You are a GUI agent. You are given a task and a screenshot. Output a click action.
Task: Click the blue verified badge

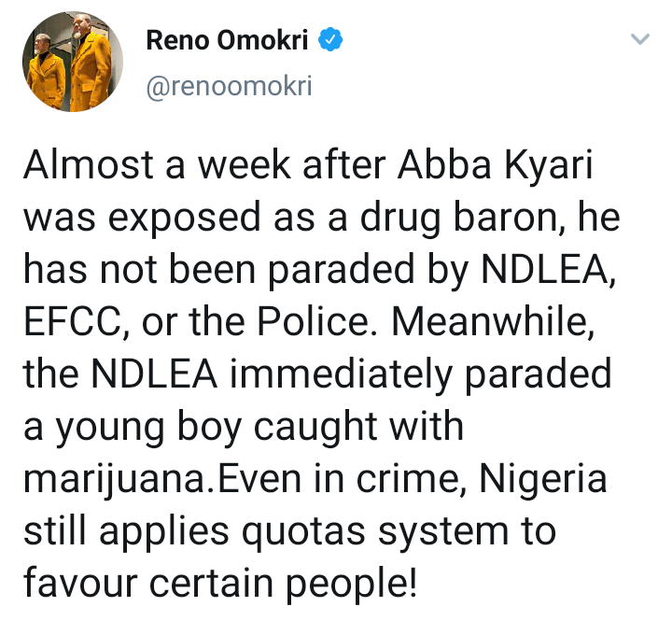(331, 41)
